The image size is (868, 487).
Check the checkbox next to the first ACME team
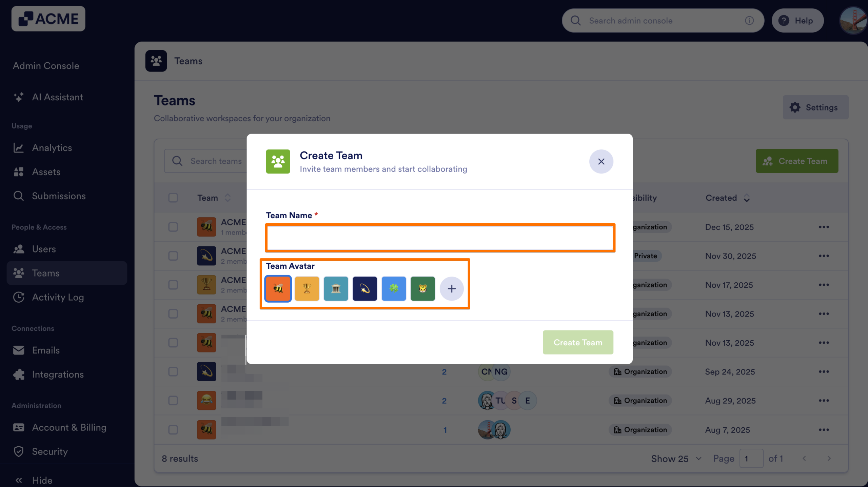pos(173,227)
